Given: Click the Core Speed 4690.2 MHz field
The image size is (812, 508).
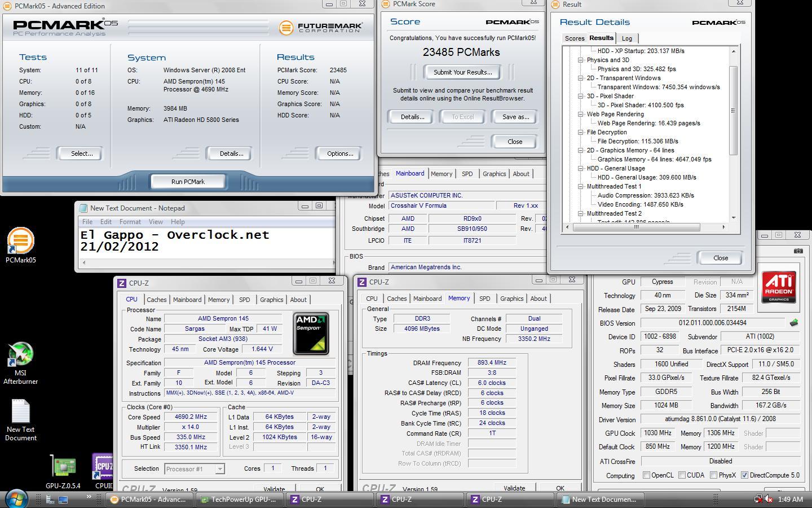Looking at the screenshot, I should [x=191, y=417].
